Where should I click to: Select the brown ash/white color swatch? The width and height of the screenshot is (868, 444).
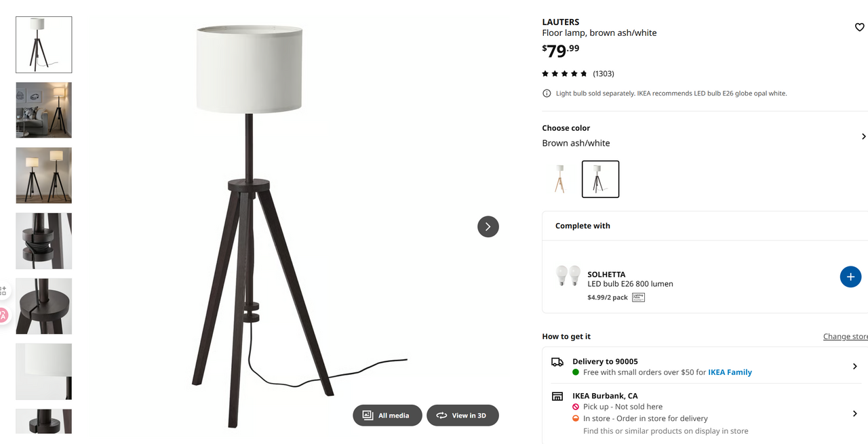click(x=600, y=179)
